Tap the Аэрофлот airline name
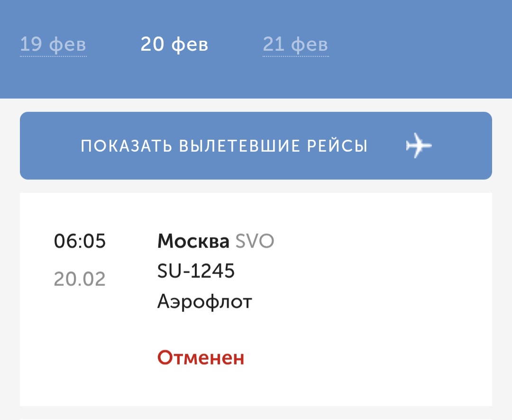The width and height of the screenshot is (512, 420). [x=205, y=301]
